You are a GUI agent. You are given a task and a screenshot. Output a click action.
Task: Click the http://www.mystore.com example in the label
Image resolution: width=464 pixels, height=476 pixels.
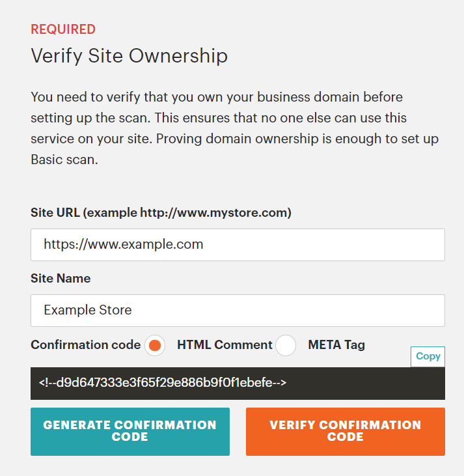pyautogui.click(x=213, y=212)
